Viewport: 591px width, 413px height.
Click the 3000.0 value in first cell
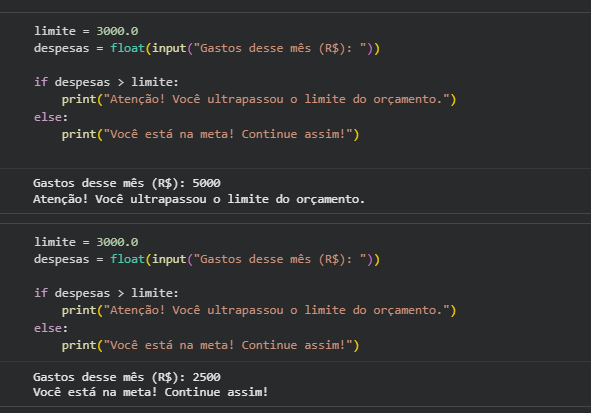[x=117, y=31]
